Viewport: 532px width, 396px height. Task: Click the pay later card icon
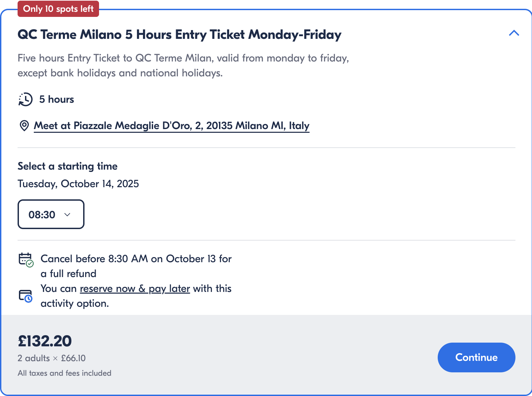click(x=26, y=296)
